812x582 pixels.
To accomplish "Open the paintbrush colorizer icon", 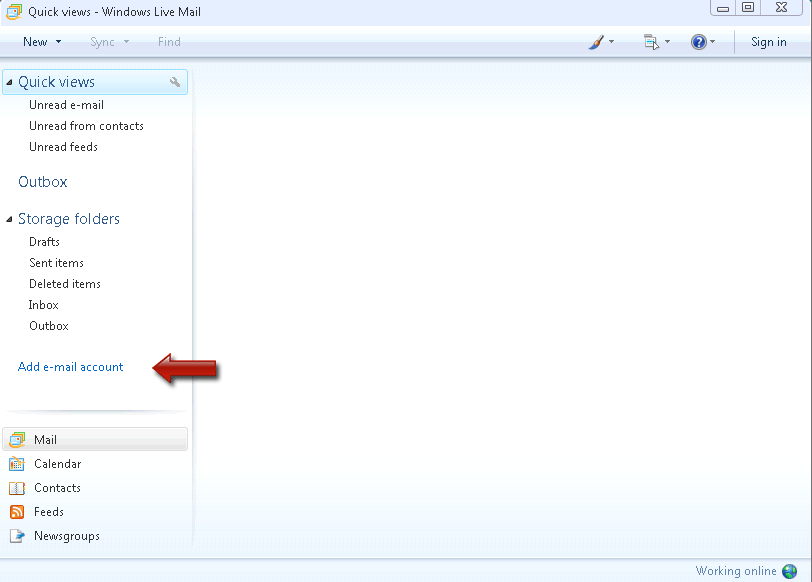I will pos(596,42).
